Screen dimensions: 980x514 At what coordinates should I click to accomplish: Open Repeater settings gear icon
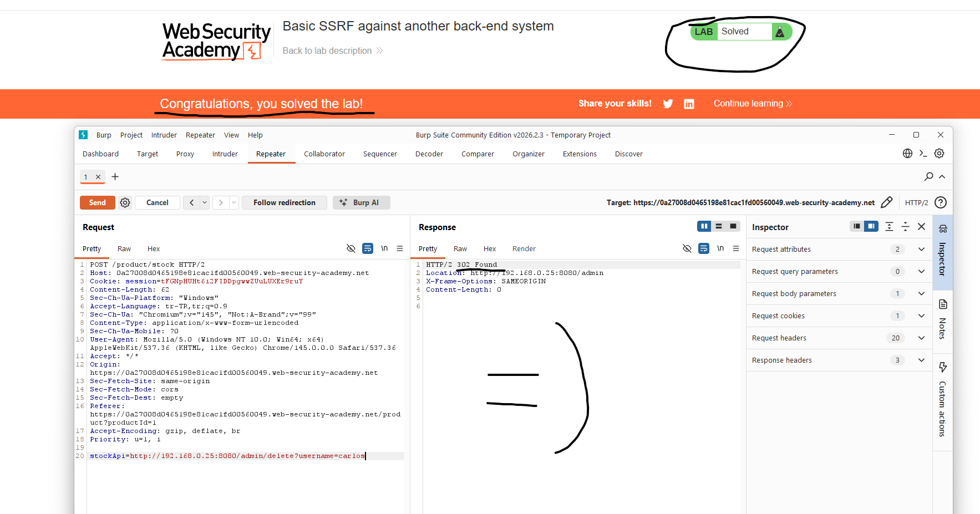click(x=125, y=203)
